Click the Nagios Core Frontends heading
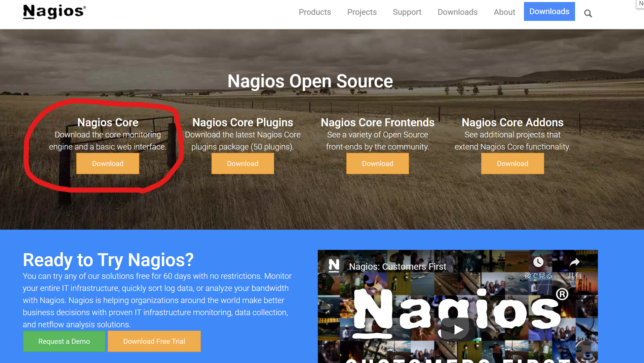The height and width of the screenshot is (363, 644). tap(377, 122)
